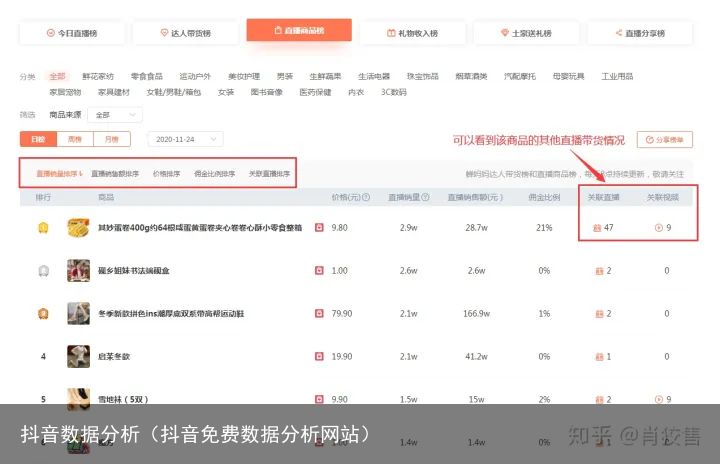Image resolution: width=720 pixels, height=464 pixels.
Task: Click the gold first-place medal icon
Action: click(43, 228)
